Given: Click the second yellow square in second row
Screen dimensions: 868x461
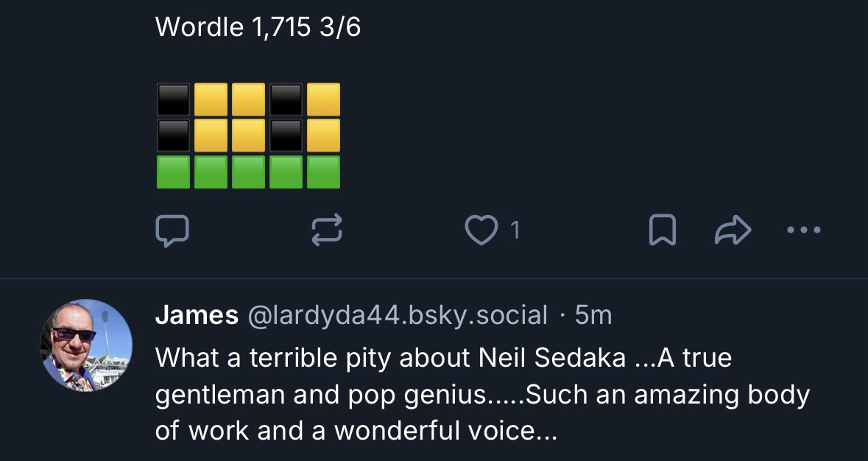Looking at the screenshot, I should pos(249,136).
